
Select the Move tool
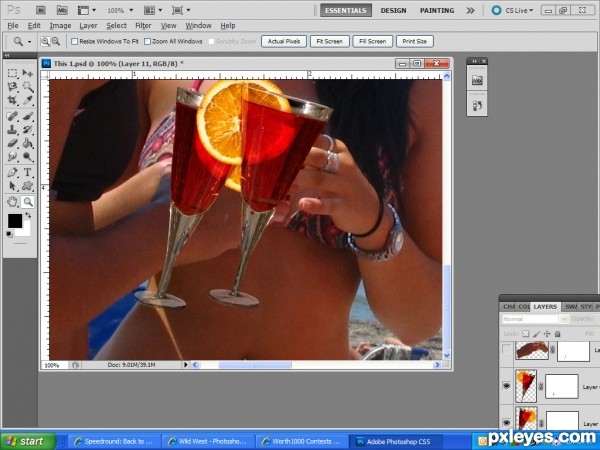click(28, 73)
